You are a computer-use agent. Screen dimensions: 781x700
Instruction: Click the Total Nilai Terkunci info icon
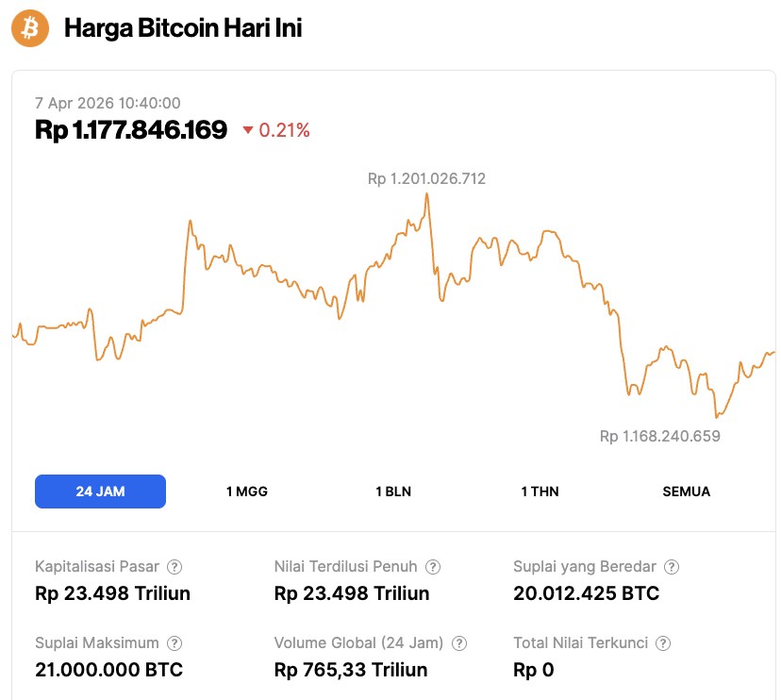(663, 643)
